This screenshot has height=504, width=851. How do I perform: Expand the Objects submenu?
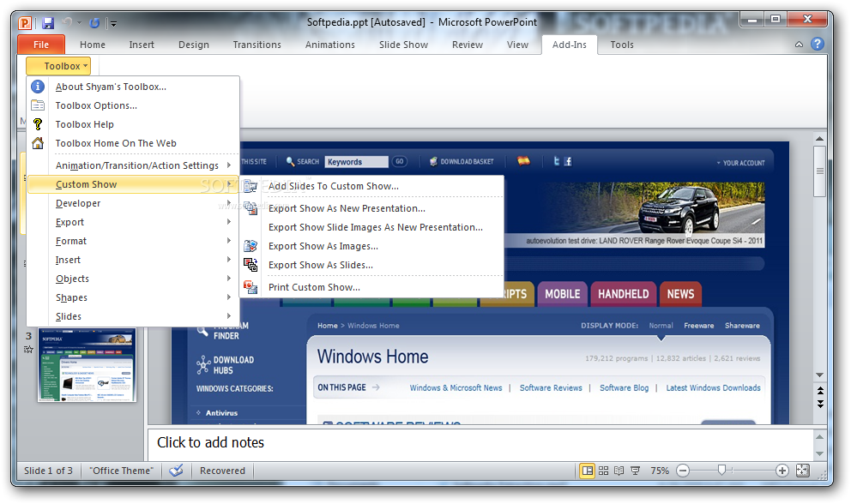point(133,279)
